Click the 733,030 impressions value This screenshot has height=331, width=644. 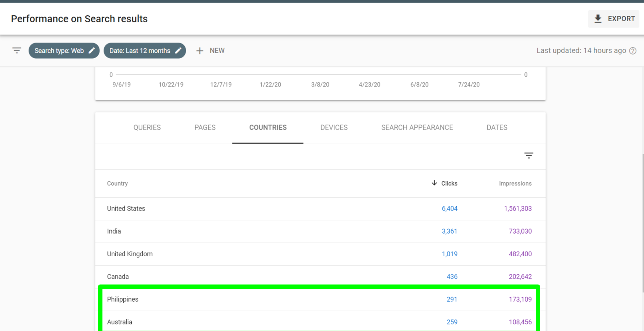[x=520, y=231]
